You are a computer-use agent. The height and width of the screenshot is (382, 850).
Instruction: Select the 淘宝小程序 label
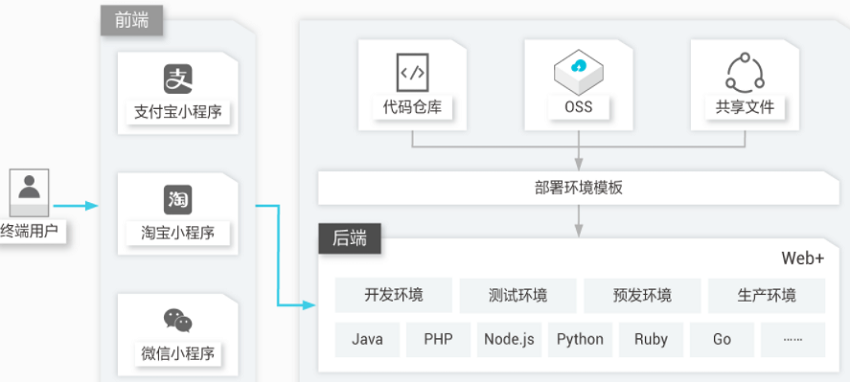178,233
